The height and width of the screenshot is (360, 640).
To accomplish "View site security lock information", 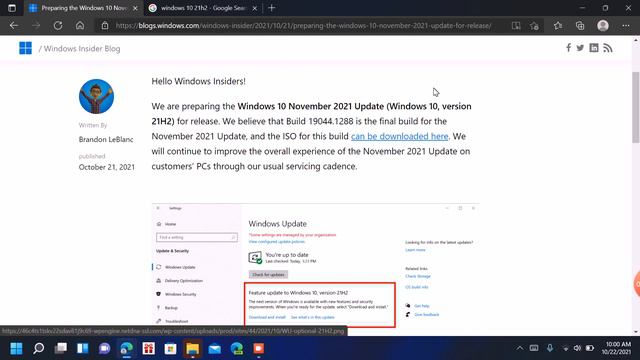I will 105,25.
